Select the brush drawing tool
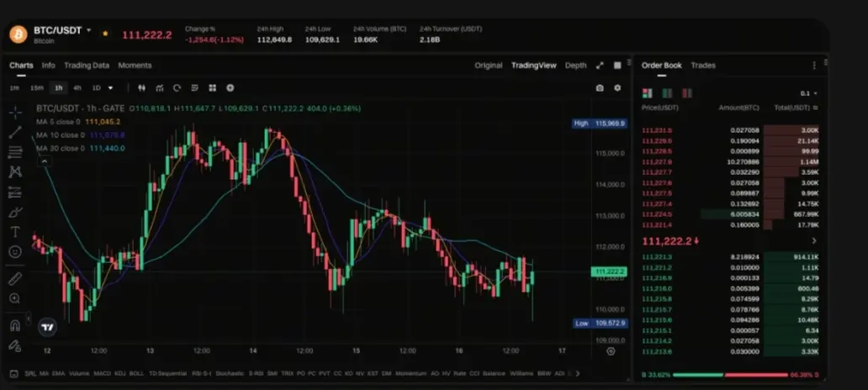This screenshot has height=390, width=868. point(15,212)
